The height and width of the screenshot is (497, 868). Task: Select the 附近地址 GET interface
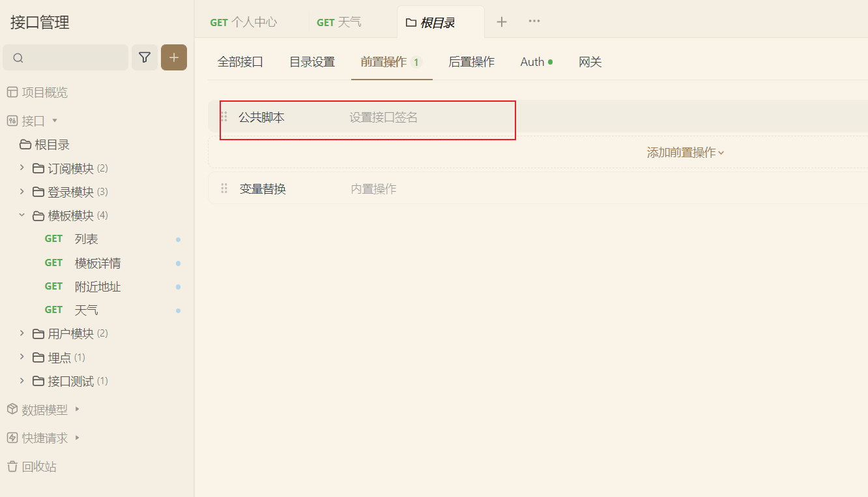point(97,286)
